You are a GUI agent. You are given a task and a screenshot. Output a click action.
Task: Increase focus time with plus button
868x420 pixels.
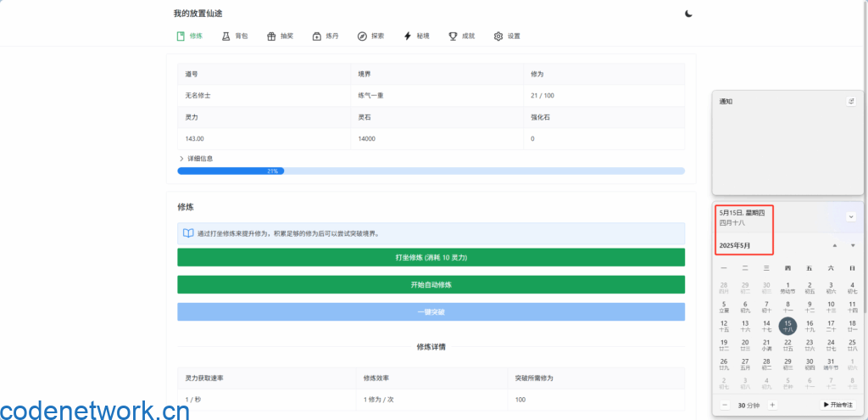point(773,405)
